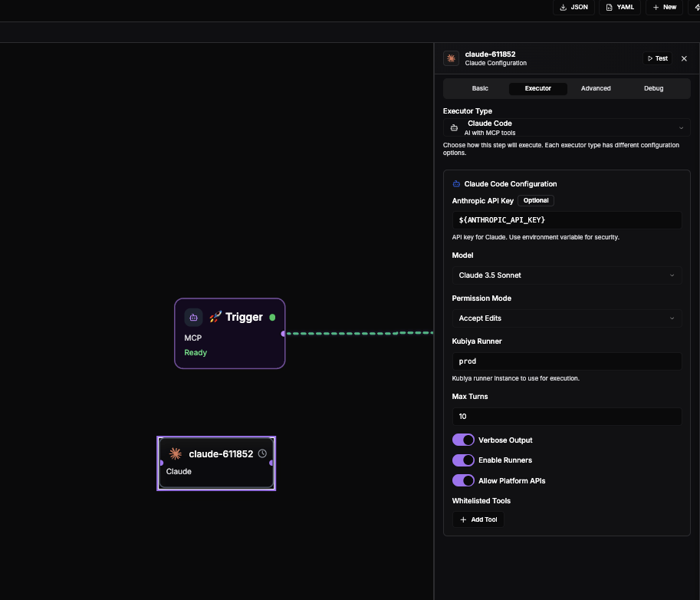The image size is (700, 600).
Task: Click the Model dropdown chevron arrow
Action: [672, 275]
